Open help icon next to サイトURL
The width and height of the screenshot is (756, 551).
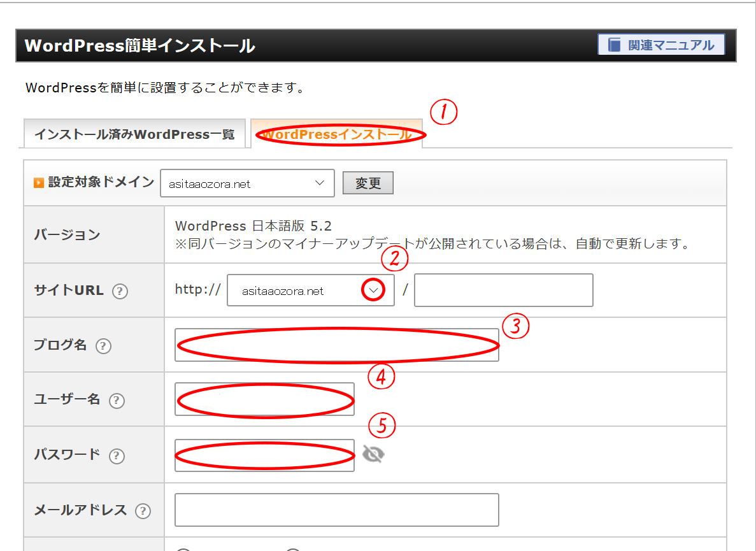(x=120, y=291)
